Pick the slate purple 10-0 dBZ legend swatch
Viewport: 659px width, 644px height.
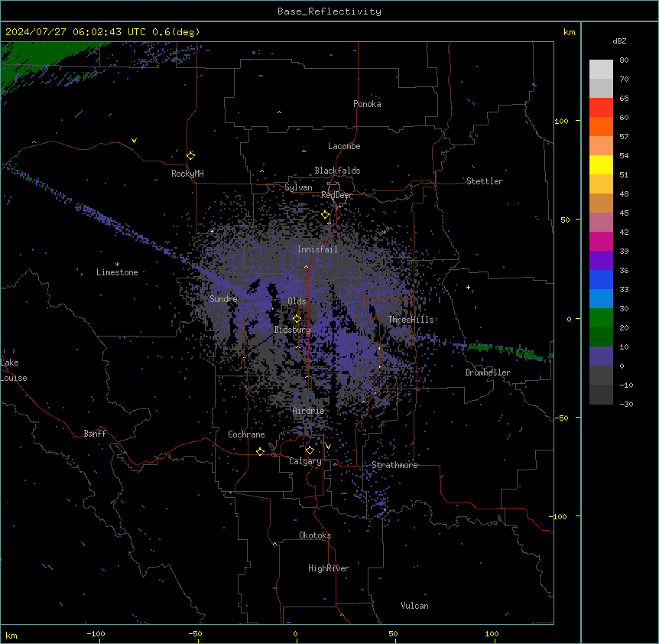[x=601, y=356]
